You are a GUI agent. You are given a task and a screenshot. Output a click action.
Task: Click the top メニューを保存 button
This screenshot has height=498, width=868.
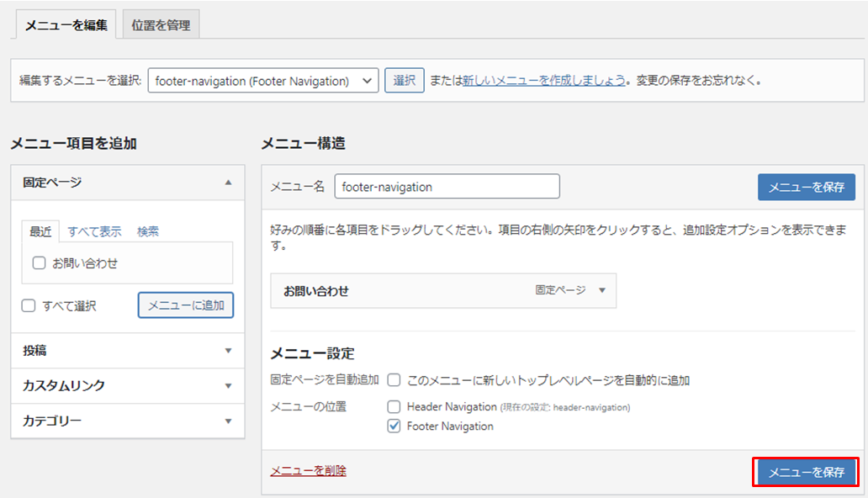[x=806, y=188]
